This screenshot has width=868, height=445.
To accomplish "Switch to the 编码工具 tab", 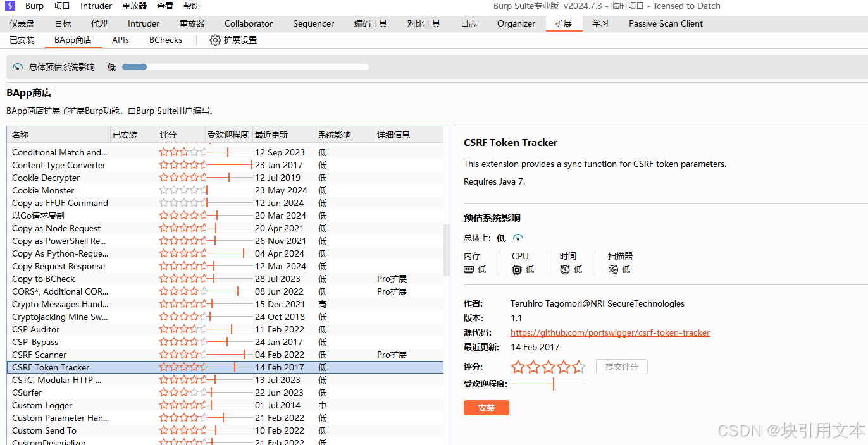I will (x=371, y=23).
